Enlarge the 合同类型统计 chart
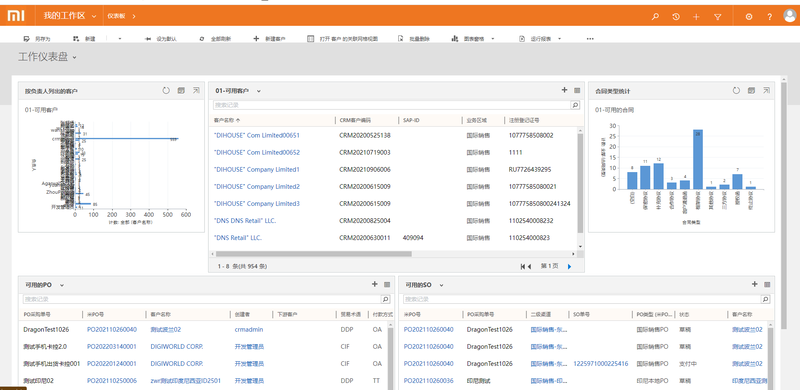 (766, 91)
